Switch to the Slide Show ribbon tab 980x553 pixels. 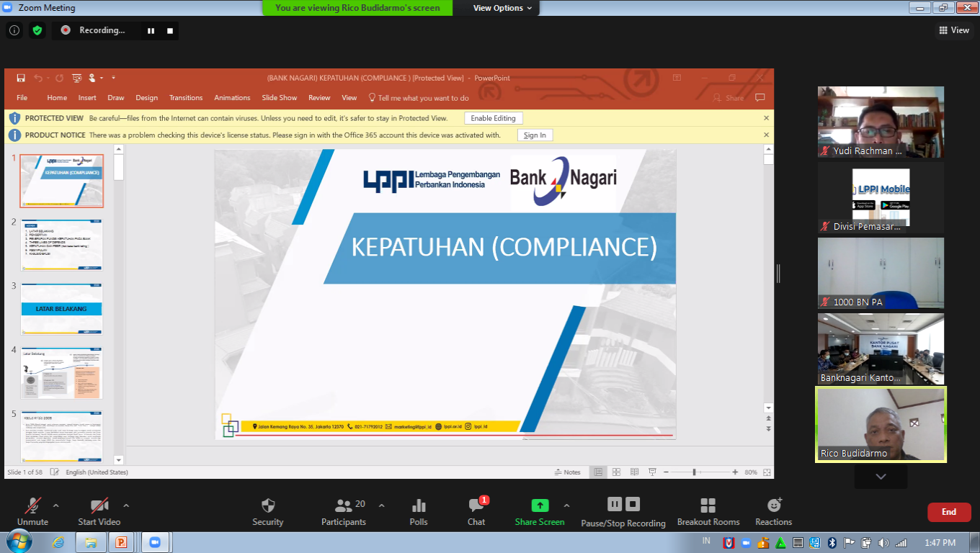coord(280,98)
